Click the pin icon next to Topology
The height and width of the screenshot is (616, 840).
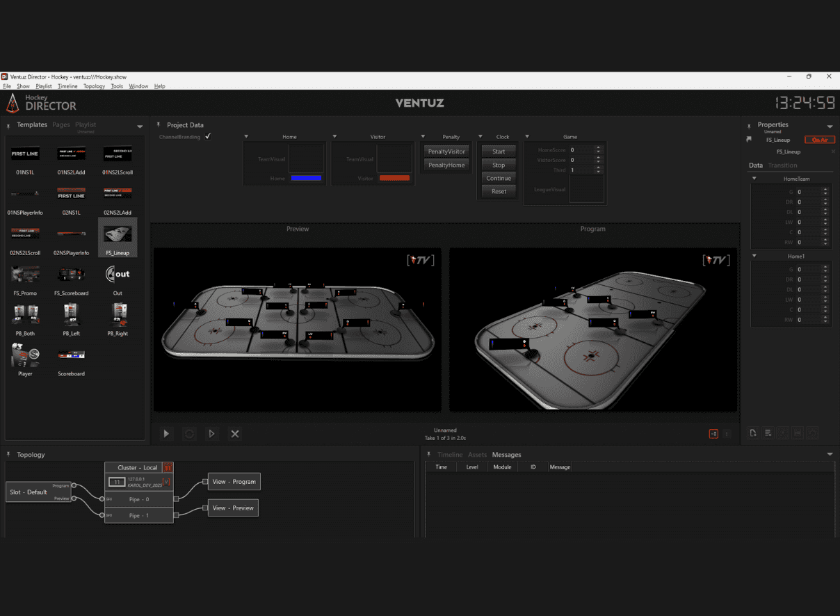(x=9, y=455)
